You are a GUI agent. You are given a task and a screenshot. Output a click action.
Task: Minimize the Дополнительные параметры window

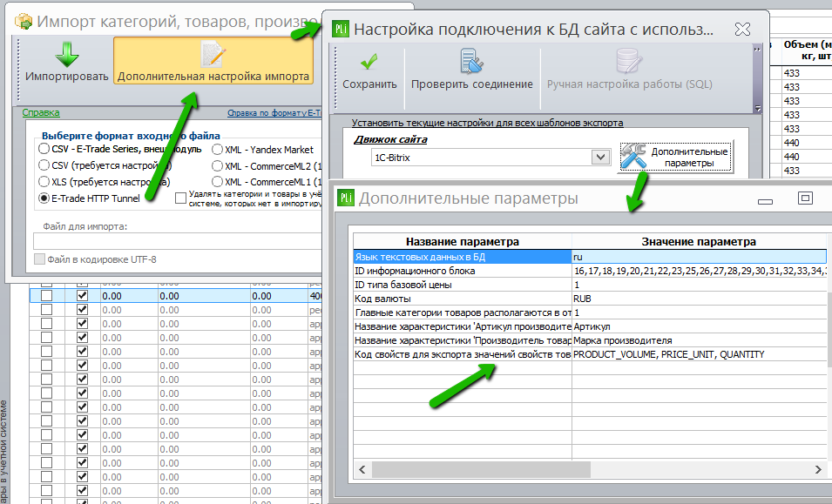(x=765, y=200)
